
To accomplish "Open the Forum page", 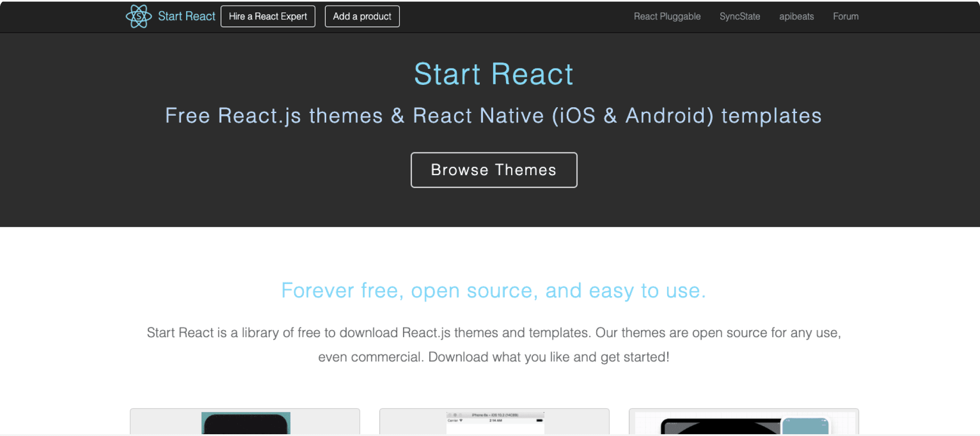I will click(845, 17).
